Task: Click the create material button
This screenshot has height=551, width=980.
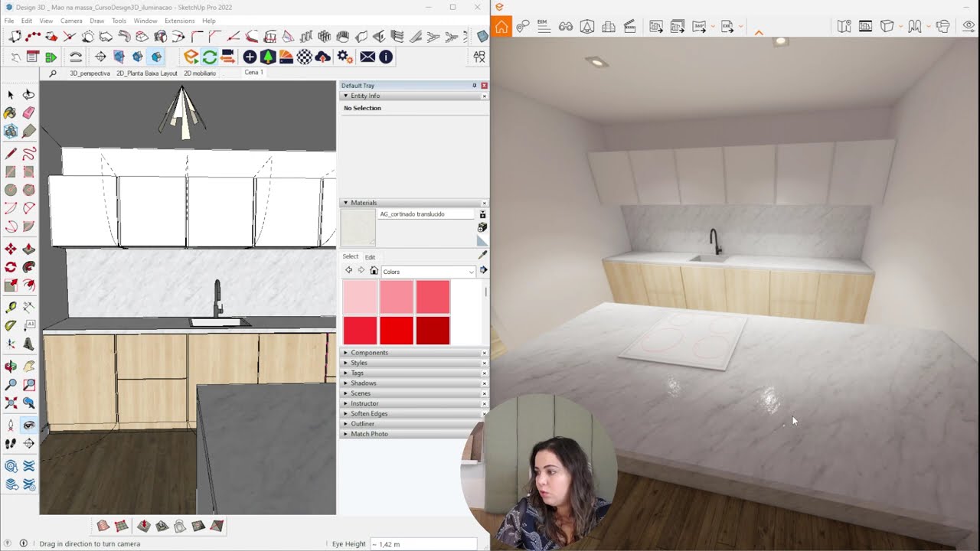Action: pos(482,227)
